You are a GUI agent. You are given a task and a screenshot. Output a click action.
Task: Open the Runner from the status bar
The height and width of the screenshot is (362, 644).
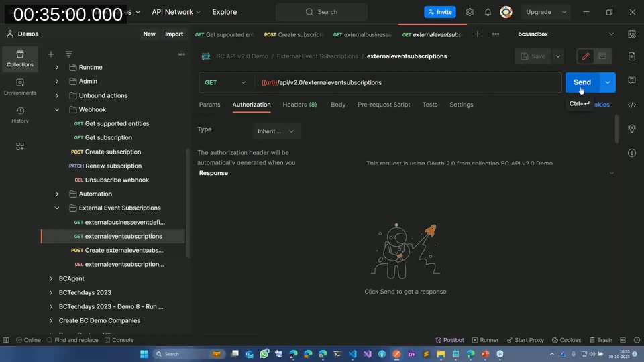485,340
